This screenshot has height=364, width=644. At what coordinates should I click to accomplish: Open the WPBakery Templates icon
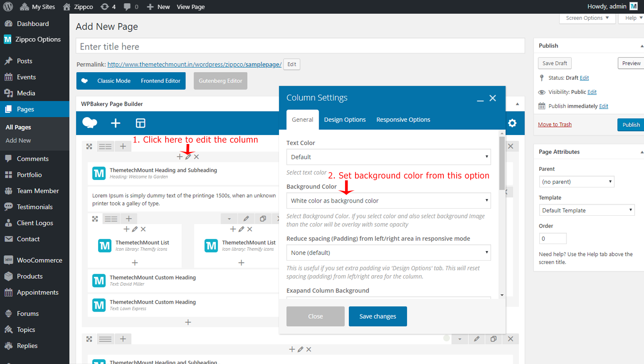pos(140,123)
